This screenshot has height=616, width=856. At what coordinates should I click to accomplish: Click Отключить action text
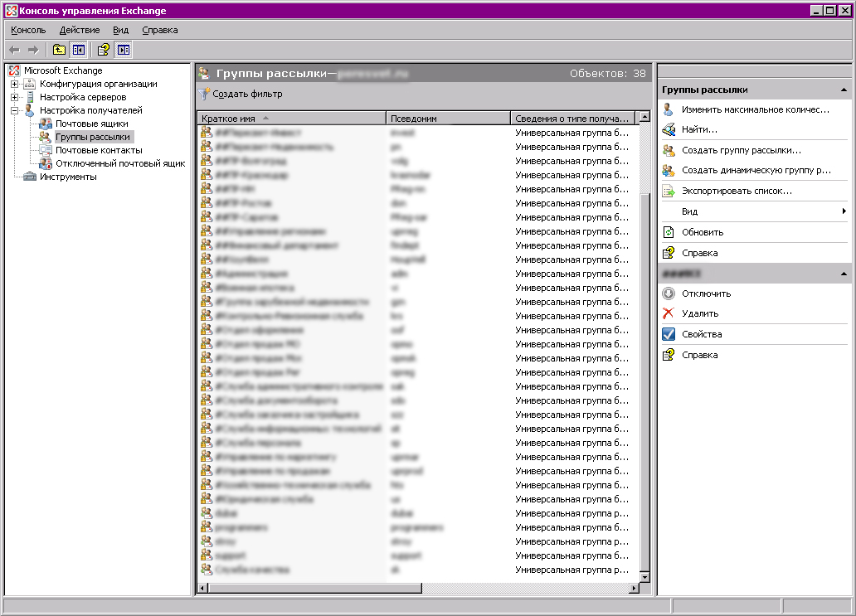pyautogui.click(x=707, y=293)
